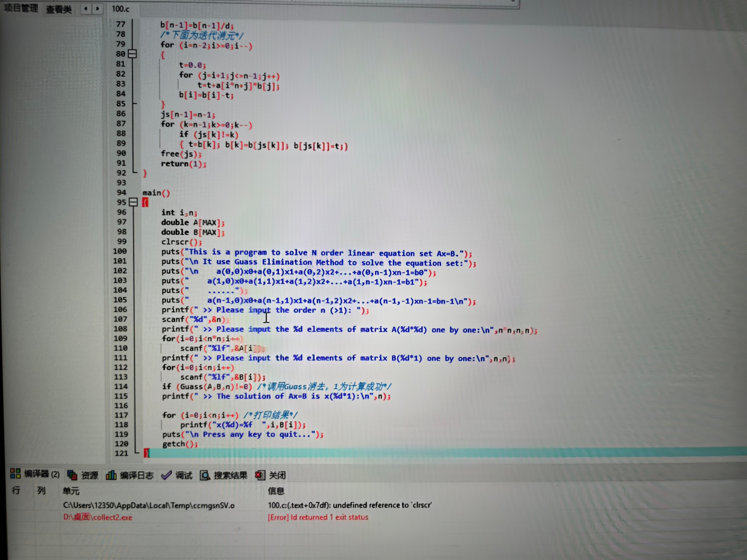Click the 关闭 close panel icon

(260, 475)
